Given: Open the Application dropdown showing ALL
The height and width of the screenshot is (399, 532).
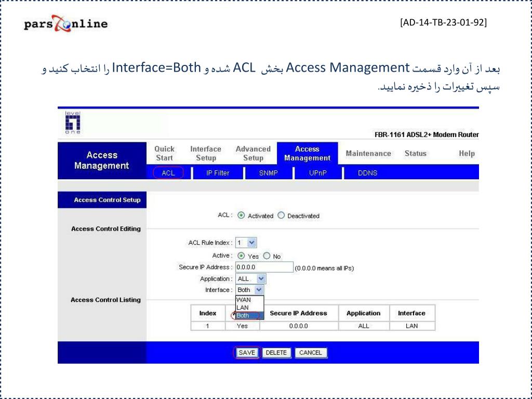Looking at the screenshot, I should point(251,278).
